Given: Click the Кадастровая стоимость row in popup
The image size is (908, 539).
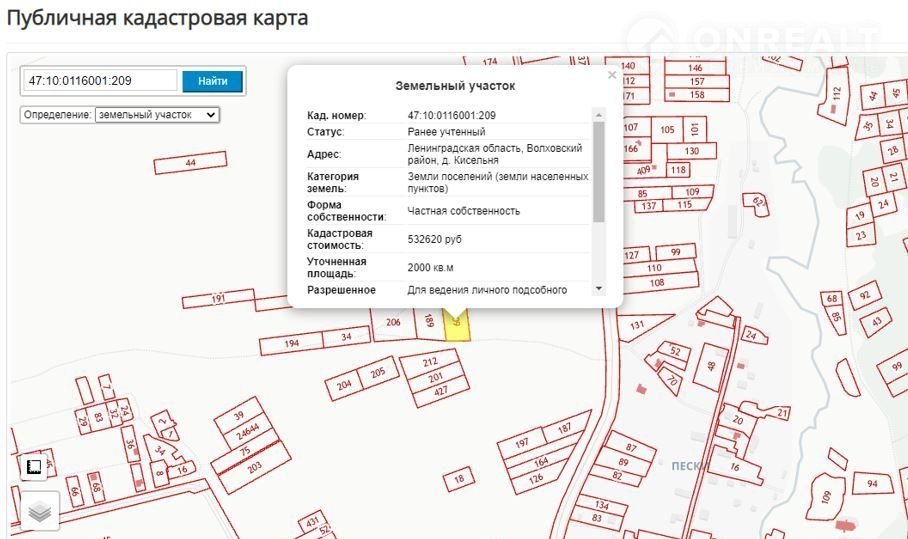Looking at the screenshot, I should [450, 239].
